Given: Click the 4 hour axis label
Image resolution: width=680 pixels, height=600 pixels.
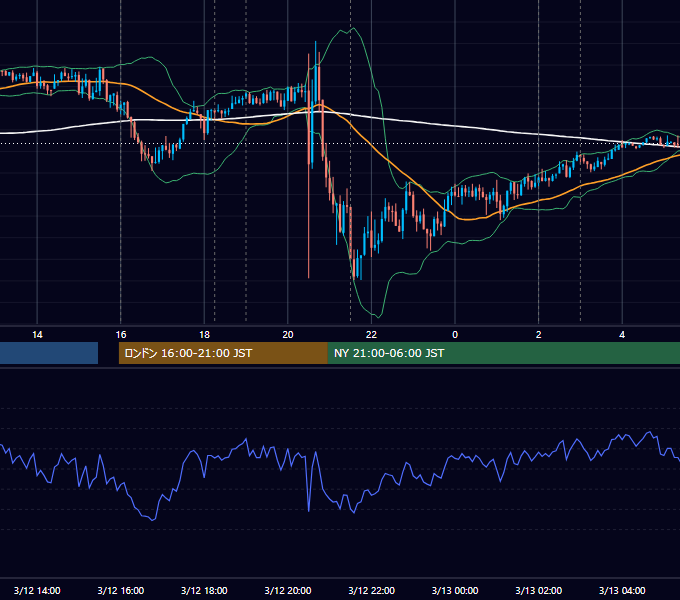Looking at the screenshot, I should click(622, 335).
